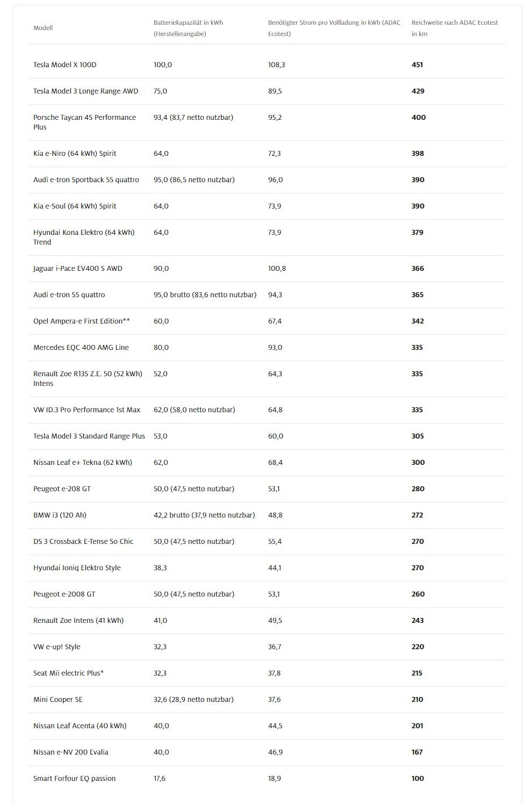
Task: Click the Reichweite nach ADAC Ecotest header
Action: 455,28
